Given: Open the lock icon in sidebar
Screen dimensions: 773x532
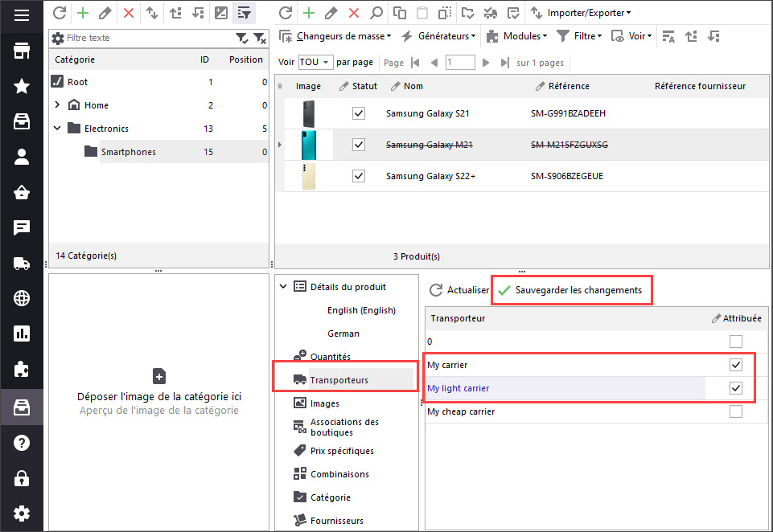Looking at the screenshot, I should [22, 478].
